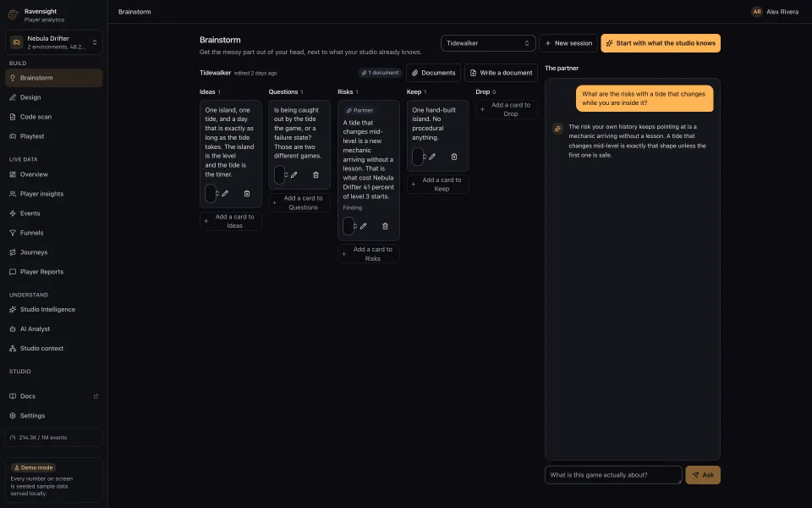Click Start with what the studio knows
The height and width of the screenshot is (508, 812).
click(661, 43)
